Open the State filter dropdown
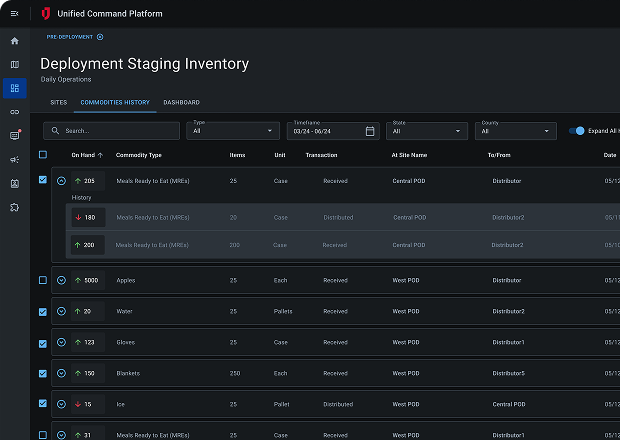Screen dimensions: 620x440 [x=428, y=131]
